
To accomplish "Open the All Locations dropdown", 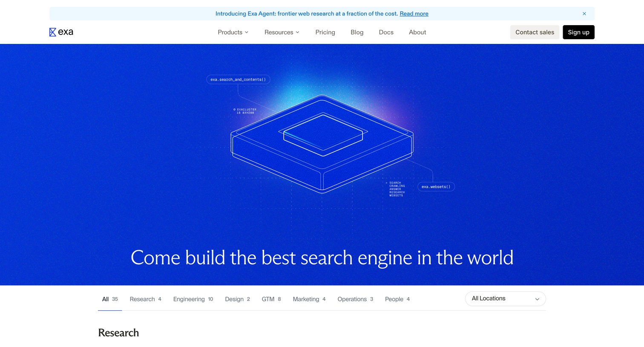I will click(505, 299).
